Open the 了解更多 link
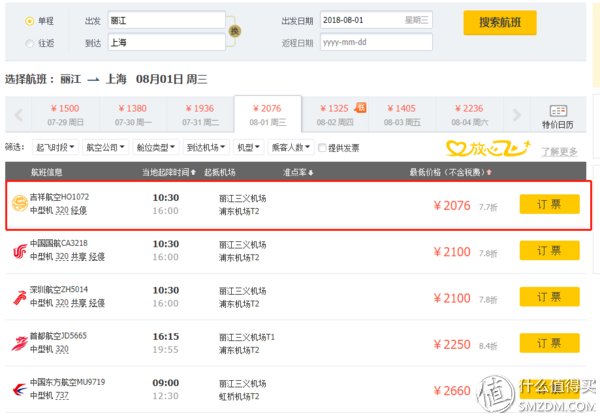 click(559, 152)
